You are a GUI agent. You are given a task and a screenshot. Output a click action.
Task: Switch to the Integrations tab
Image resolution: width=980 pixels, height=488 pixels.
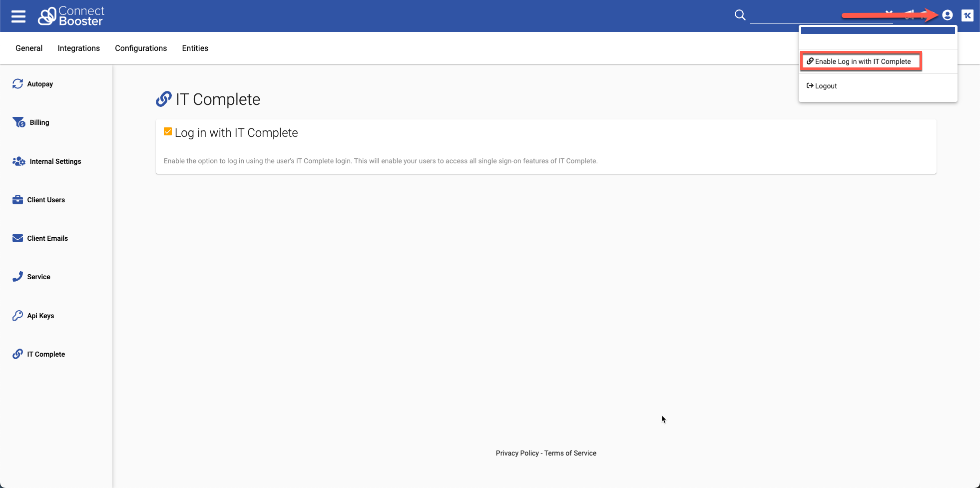point(79,48)
